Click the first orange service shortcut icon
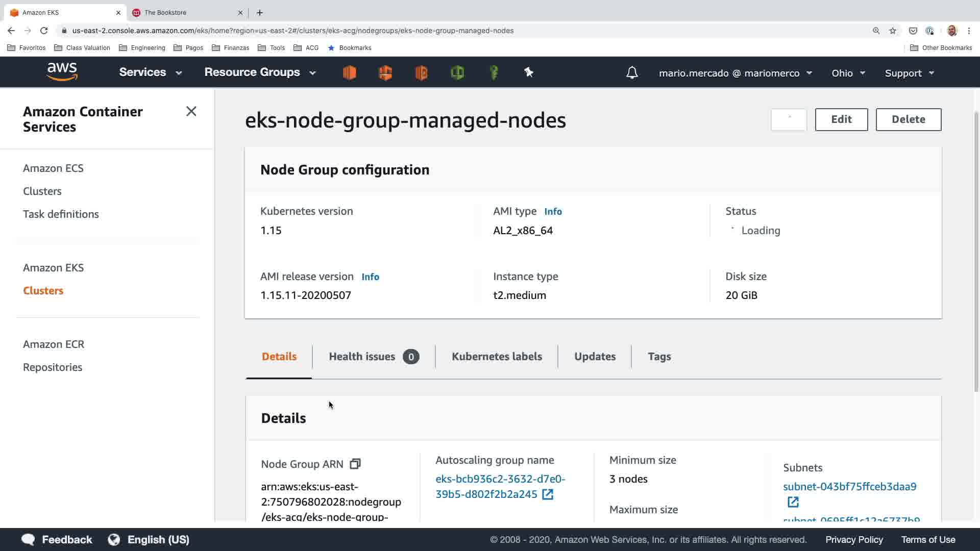This screenshot has width=980, height=551. (x=350, y=72)
